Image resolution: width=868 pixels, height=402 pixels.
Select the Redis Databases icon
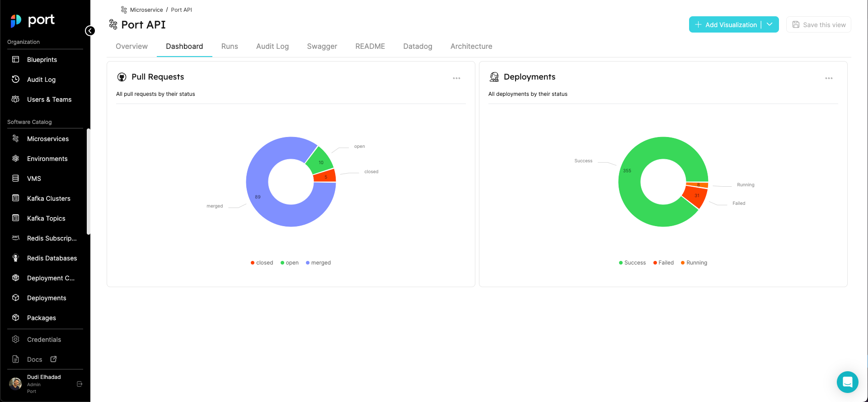(15, 258)
